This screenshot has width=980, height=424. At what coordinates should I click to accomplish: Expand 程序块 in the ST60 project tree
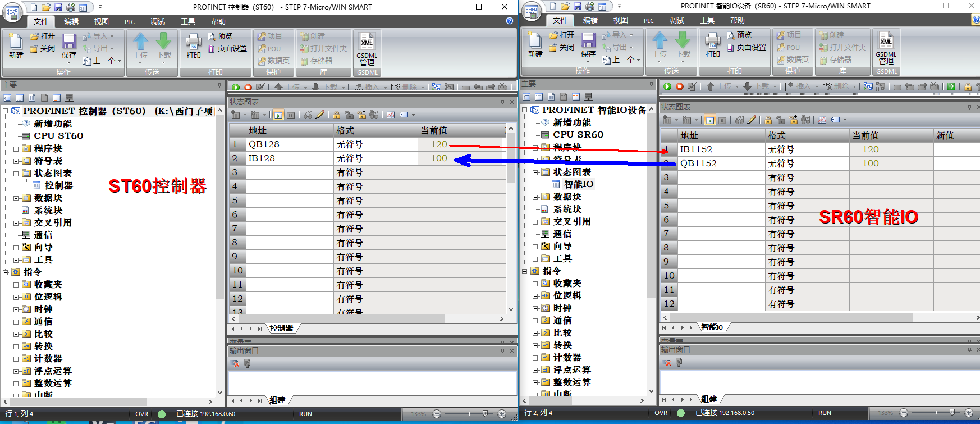(16, 149)
